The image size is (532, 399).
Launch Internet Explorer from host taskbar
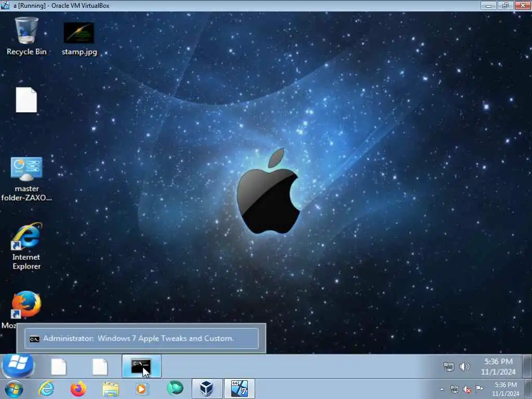(x=46, y=389)
